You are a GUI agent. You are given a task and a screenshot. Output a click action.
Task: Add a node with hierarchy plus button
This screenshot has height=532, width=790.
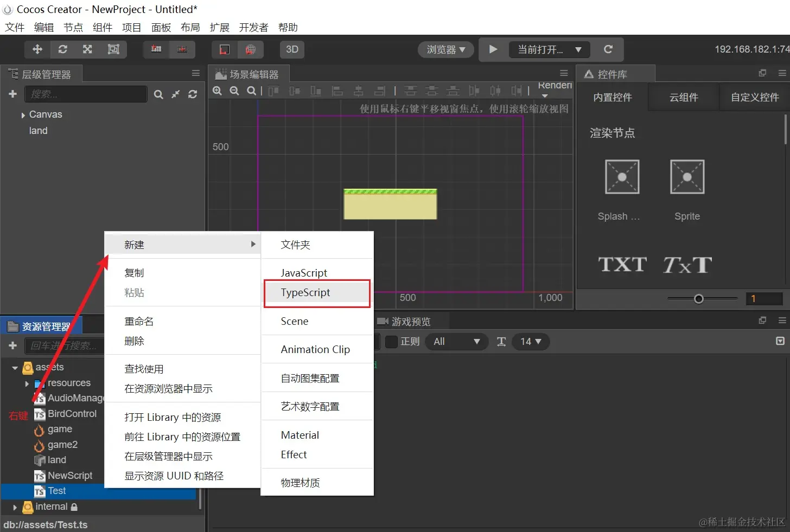(x=13, y=94)
